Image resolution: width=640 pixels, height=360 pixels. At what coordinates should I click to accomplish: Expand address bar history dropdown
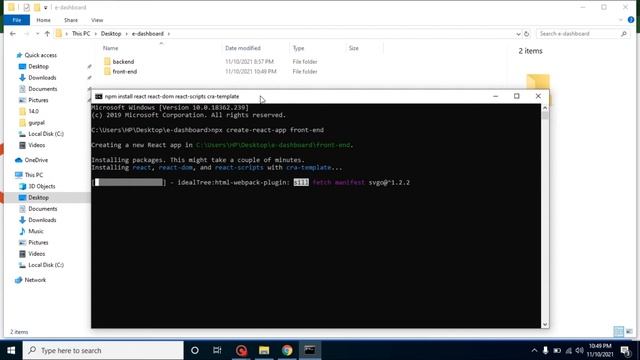pyautogui.click(x=518, y=34)
